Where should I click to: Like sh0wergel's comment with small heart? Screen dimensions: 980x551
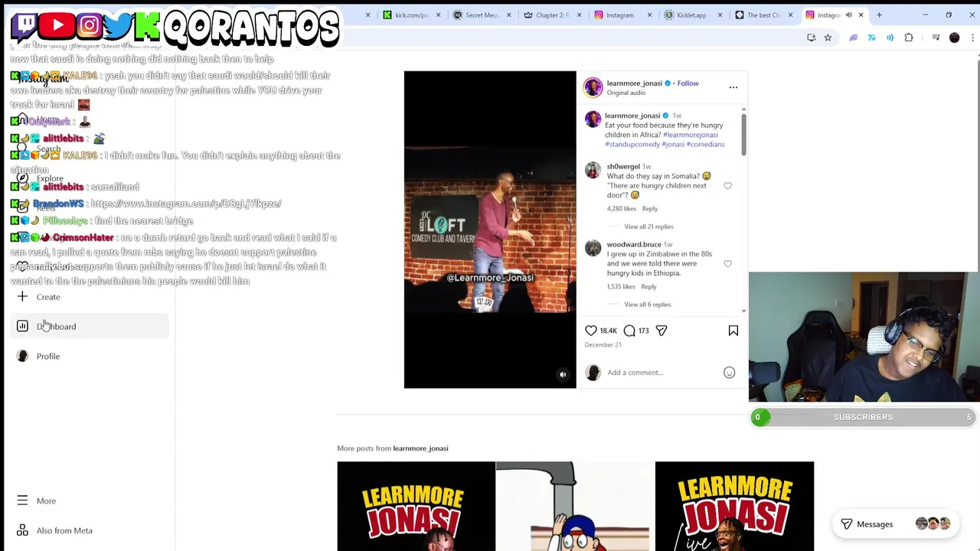coord(727,186)
